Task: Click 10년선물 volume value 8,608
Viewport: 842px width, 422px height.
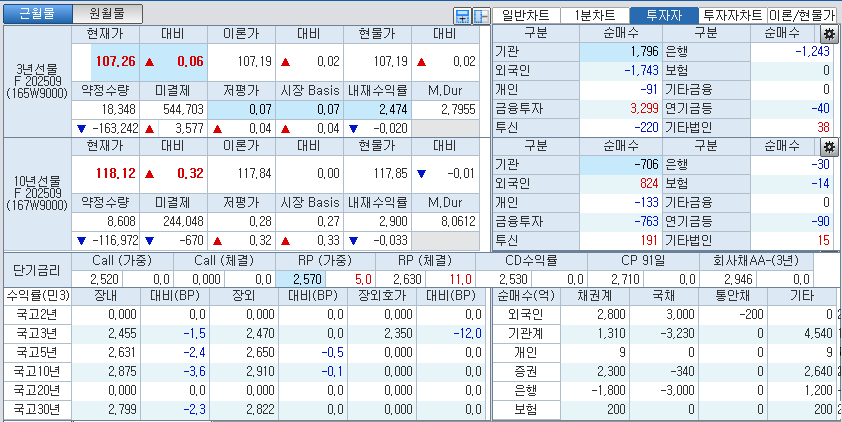Action: click(105, 221)
